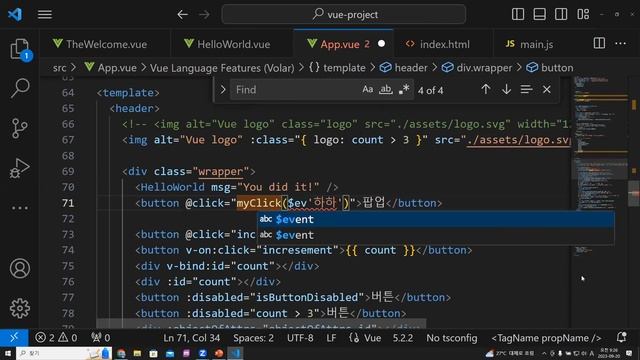Open the div.wrapper breadcrumb dropdown
Image resolution: width=640 pixels, height=360 pixels.
point(477,68)
